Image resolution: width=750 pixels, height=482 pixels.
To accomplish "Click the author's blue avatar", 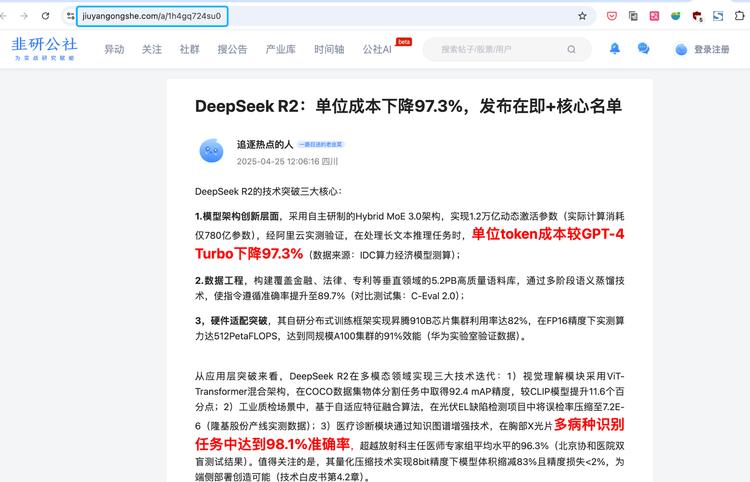I will click(211, 151).
